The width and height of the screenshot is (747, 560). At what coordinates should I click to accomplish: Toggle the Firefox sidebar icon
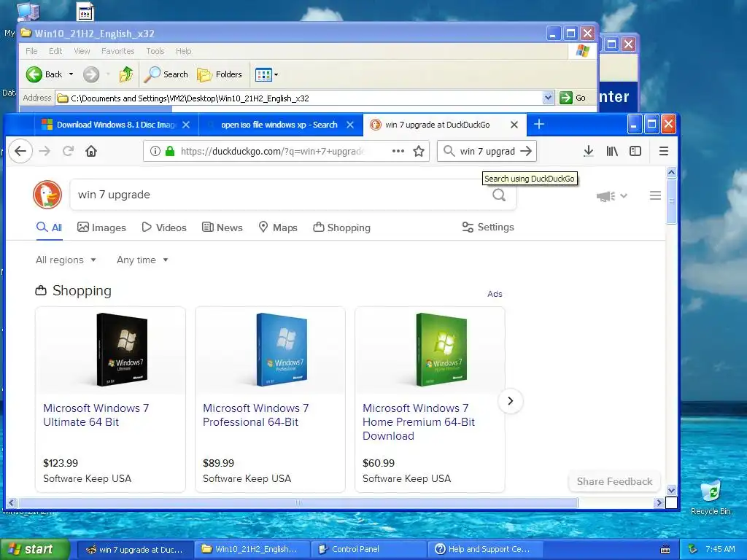pos(635,152)
